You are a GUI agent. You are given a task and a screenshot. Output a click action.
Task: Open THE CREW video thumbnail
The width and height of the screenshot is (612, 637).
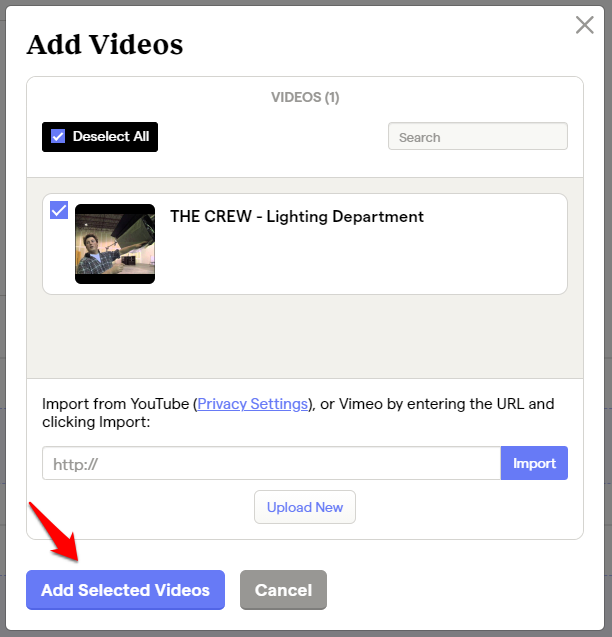pos(115,244)
